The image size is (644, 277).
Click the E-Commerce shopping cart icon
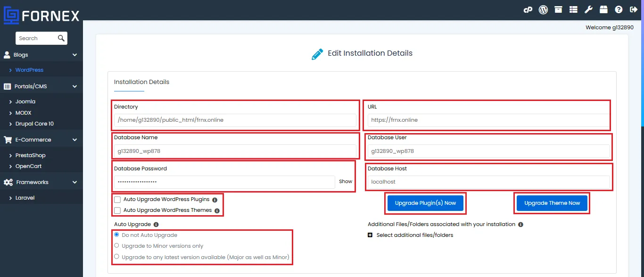8,140
